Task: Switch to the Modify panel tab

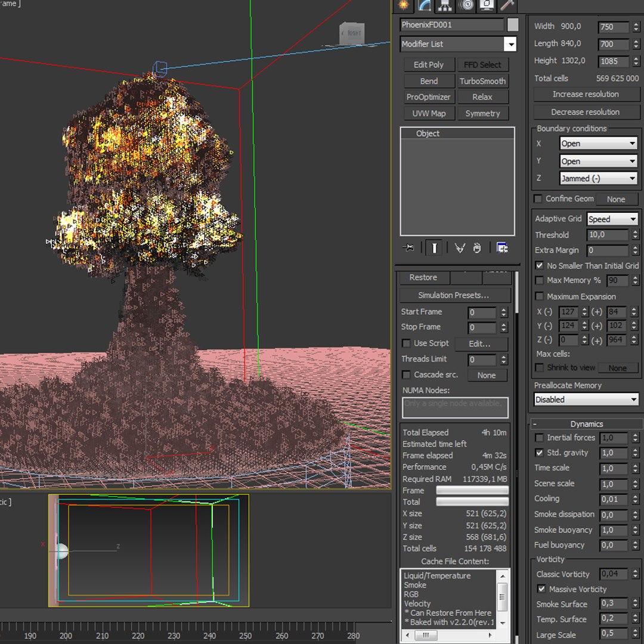Action: coord(425,5)
